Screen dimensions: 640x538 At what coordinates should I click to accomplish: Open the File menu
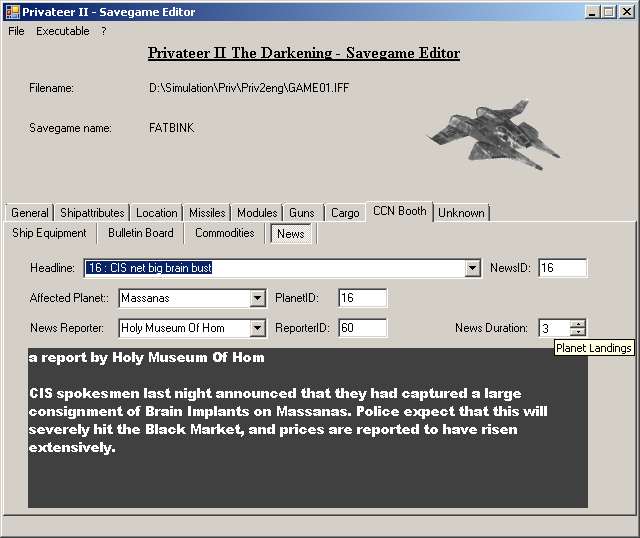(16, 31)
